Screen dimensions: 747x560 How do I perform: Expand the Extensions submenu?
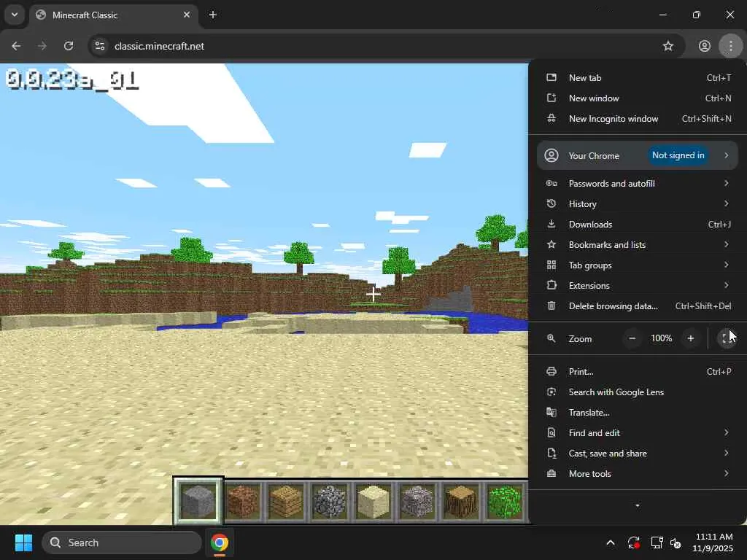pos(638,286)
